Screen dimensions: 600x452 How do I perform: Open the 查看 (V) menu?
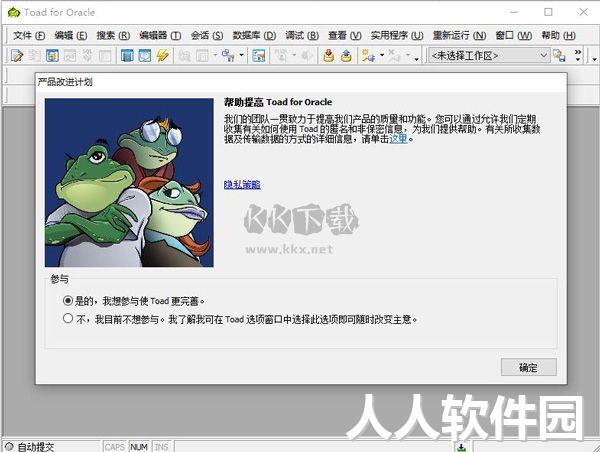[x=345, y=36]
